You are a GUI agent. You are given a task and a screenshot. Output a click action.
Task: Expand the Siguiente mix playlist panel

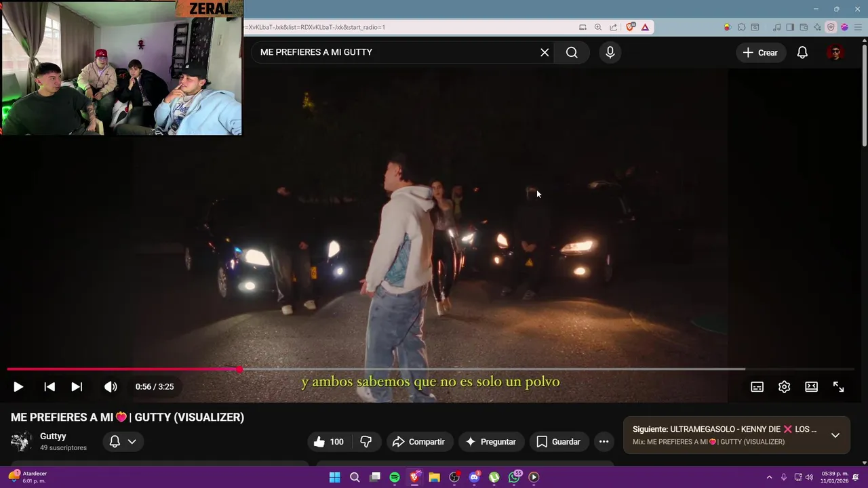point(835,435)
